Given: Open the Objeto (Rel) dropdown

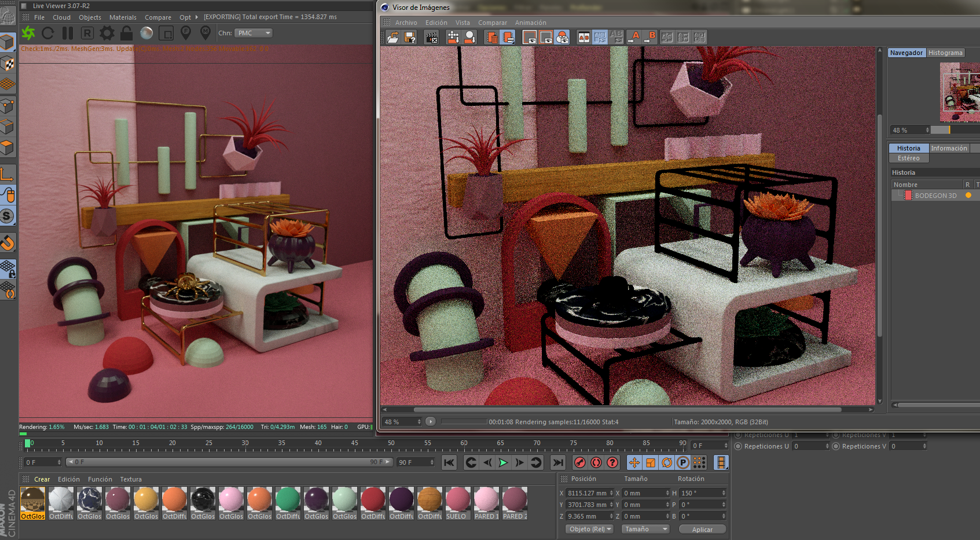Looking at the screenshot, I should click(590, 529).
